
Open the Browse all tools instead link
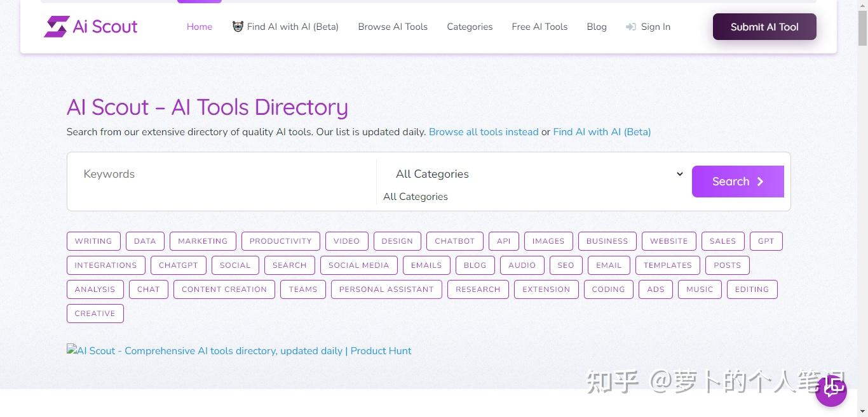[484, 131]
